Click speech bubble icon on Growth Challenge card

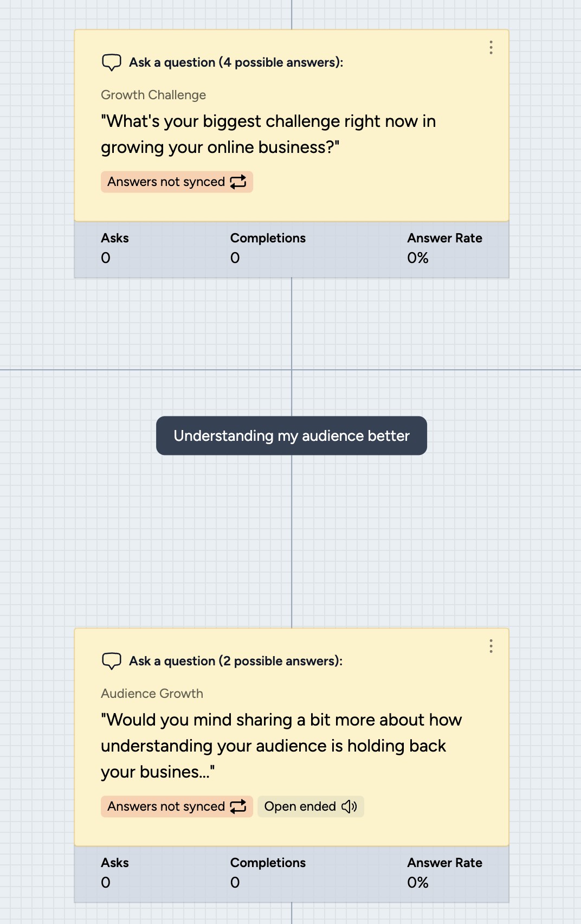[112, 62]
